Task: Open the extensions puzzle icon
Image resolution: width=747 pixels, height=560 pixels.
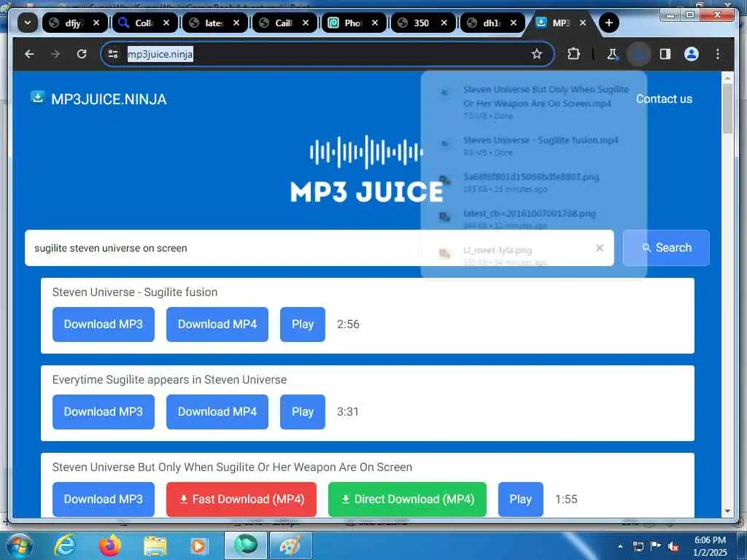Action: [x=573, y=54]
